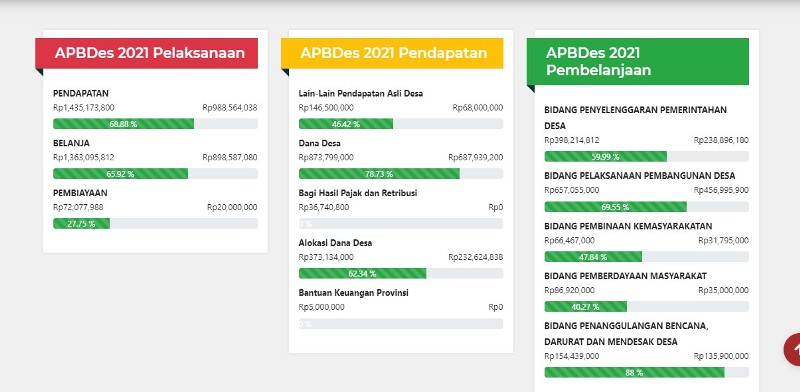
Task: Click the Alokasi Dana Desa 62.34 % bar
Action: pyautogui.click(x=401, y=273)
